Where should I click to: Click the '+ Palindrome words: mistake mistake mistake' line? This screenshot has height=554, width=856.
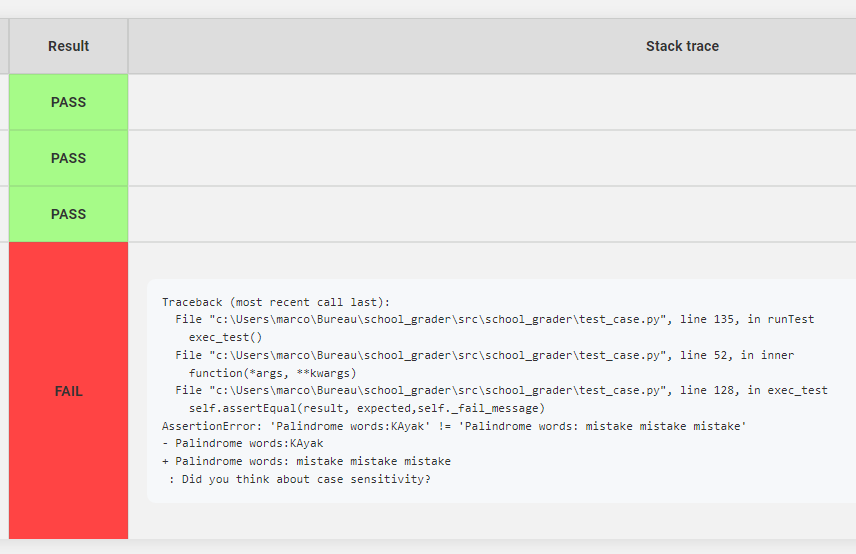coord(306,461)
